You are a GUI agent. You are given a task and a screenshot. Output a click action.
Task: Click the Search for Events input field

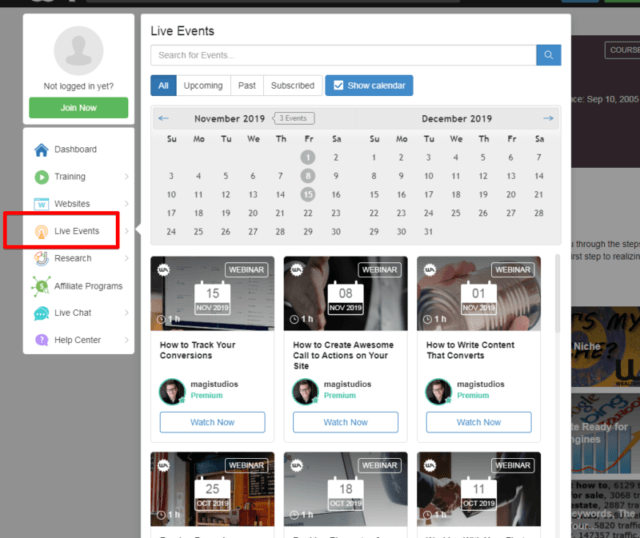[343, 55]
